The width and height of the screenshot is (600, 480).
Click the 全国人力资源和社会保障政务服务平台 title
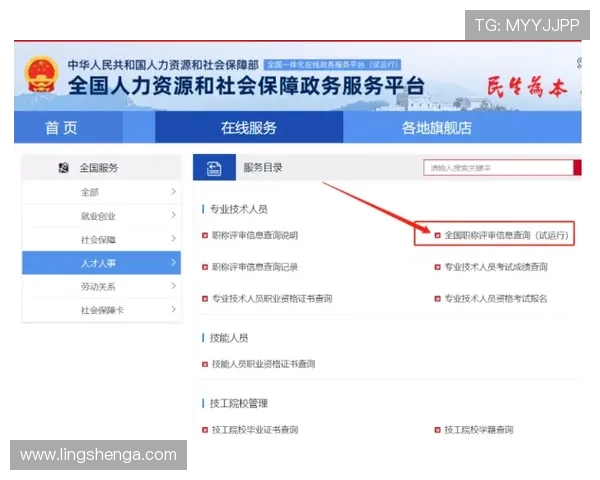tap(246, 85)
